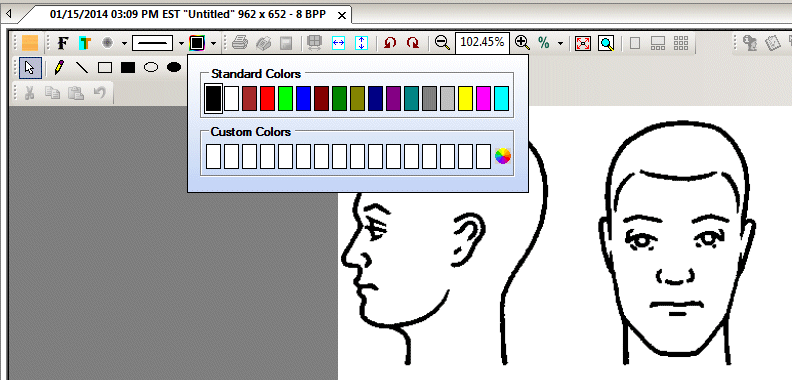Image resolution: width=792 pixels, height=380 pixels.
Task: Select the pencil freehand tool
Action: [59, 67]
